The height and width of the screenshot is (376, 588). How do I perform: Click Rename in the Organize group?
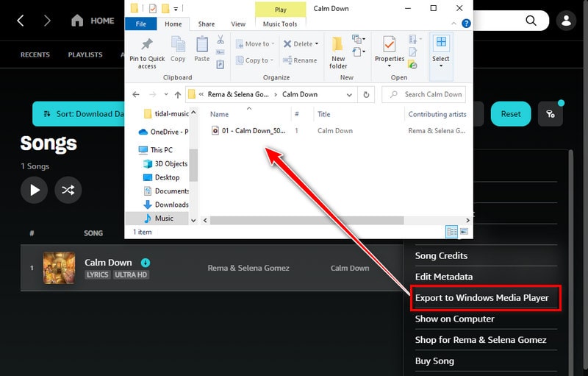coord(300,60)
